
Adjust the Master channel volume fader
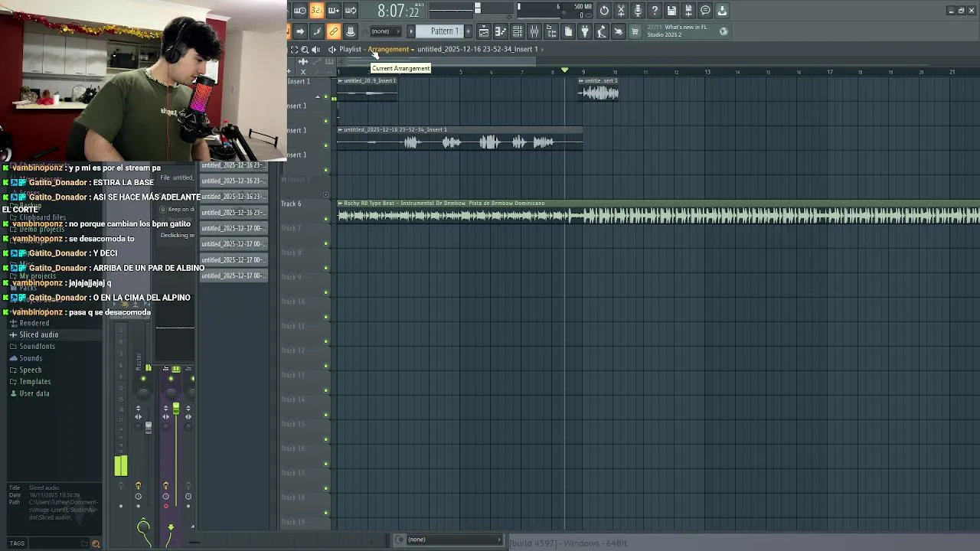click(x=148, y=427)
